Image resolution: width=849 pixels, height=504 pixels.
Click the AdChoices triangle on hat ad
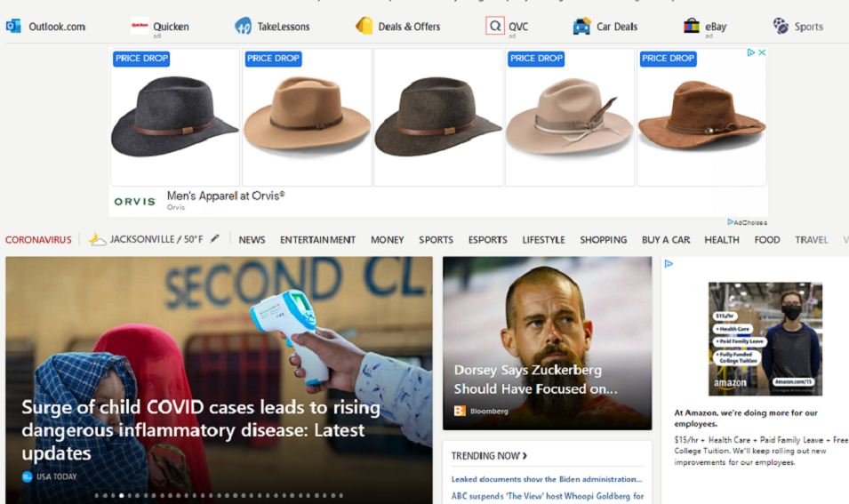coord(751,52)
